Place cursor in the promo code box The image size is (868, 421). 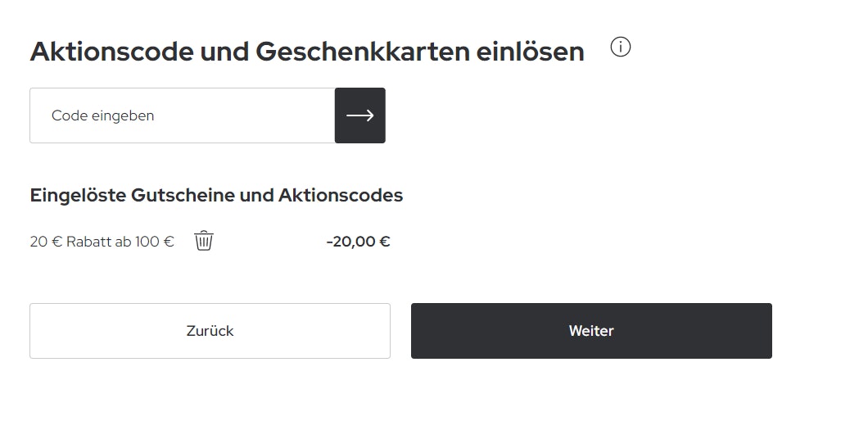click(x=182, y=115)
